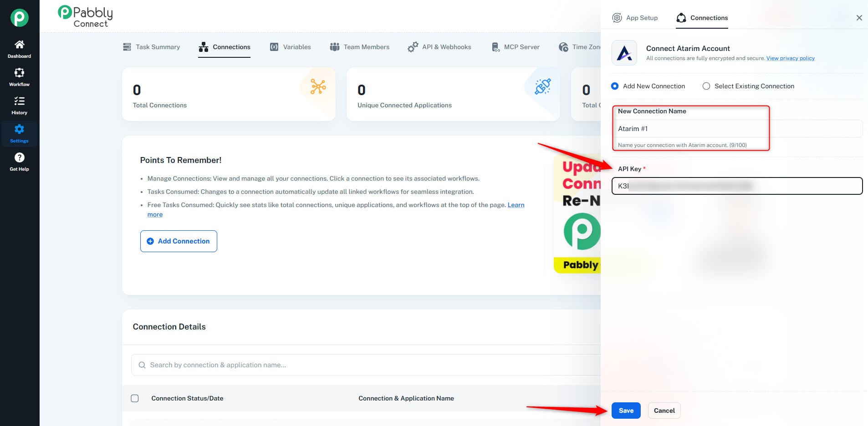
Task: Open the View privacy policy link
Action: point(790,58)
